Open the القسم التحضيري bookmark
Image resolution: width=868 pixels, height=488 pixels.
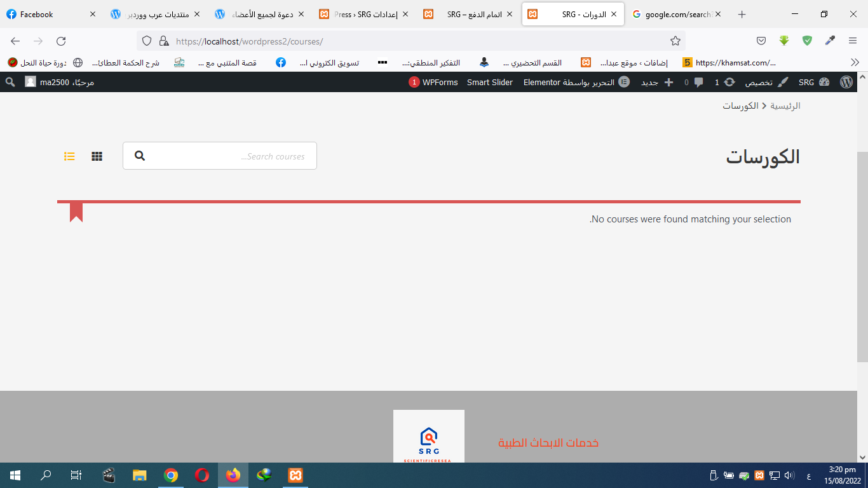520,62
